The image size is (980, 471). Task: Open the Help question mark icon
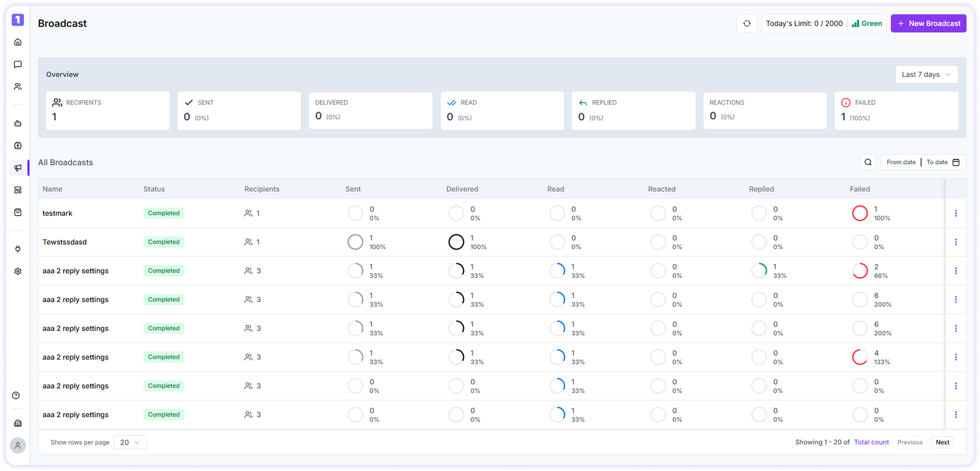(x=16, y=395)
